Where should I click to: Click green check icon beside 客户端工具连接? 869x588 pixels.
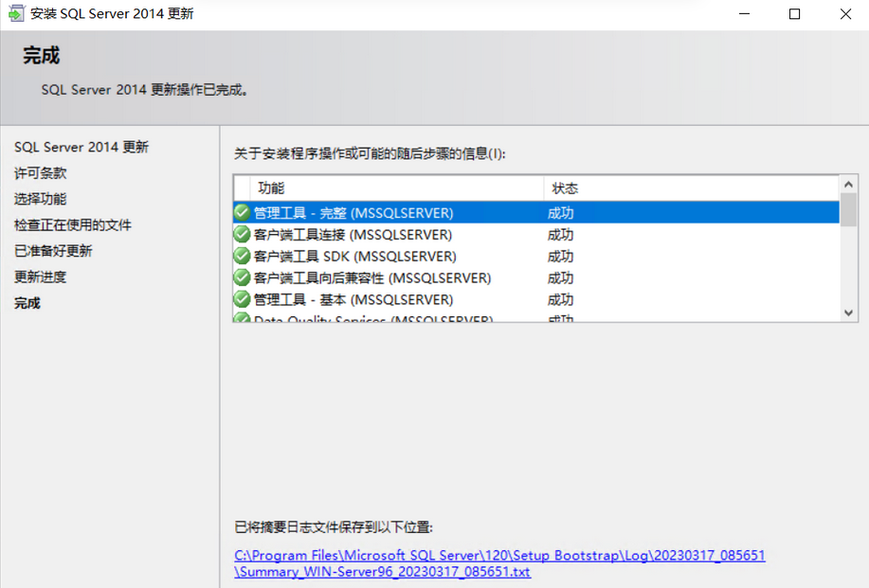[242, 234]
